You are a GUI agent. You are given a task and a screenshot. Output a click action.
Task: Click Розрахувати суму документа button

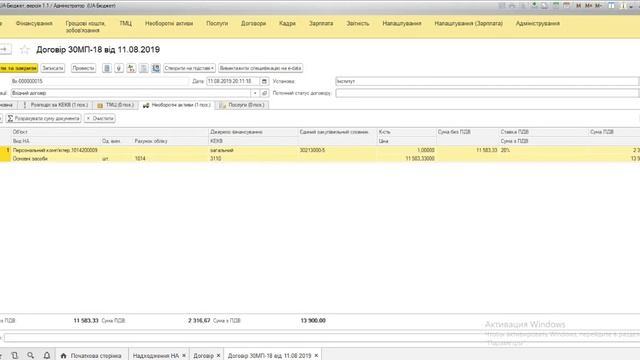tap(43, 118)
